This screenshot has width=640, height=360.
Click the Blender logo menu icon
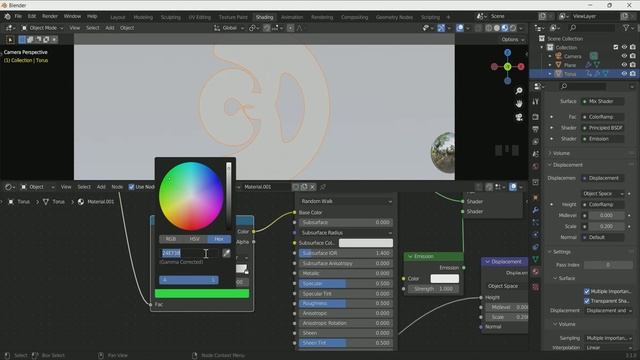point(7,17)
